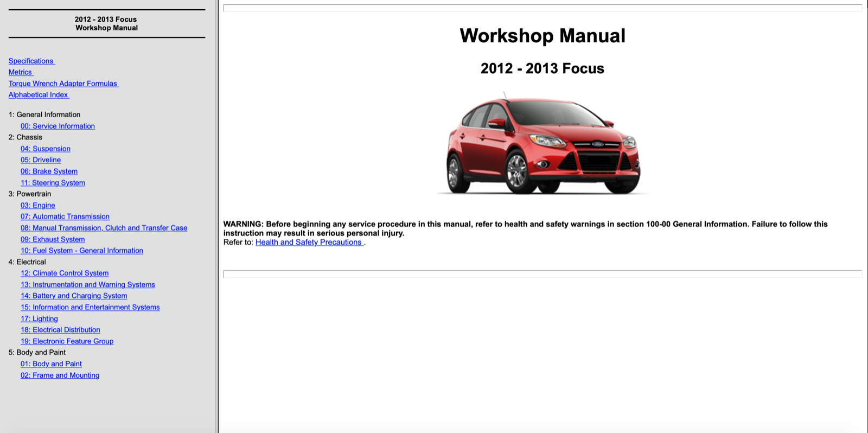
Task: Open the Specifications link
Action: click(31, 61)
